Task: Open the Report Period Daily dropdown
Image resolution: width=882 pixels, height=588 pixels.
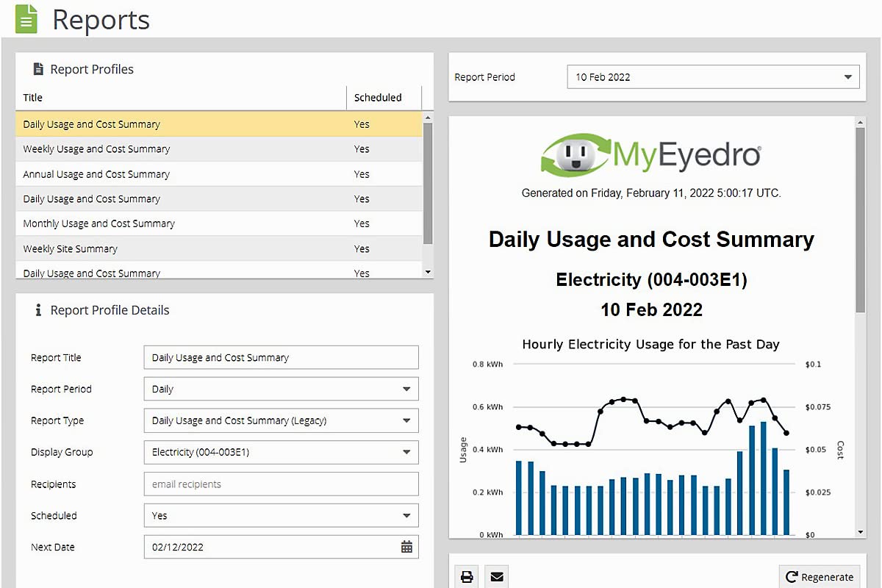Action: pyautogui.click(x=281, y=389)
